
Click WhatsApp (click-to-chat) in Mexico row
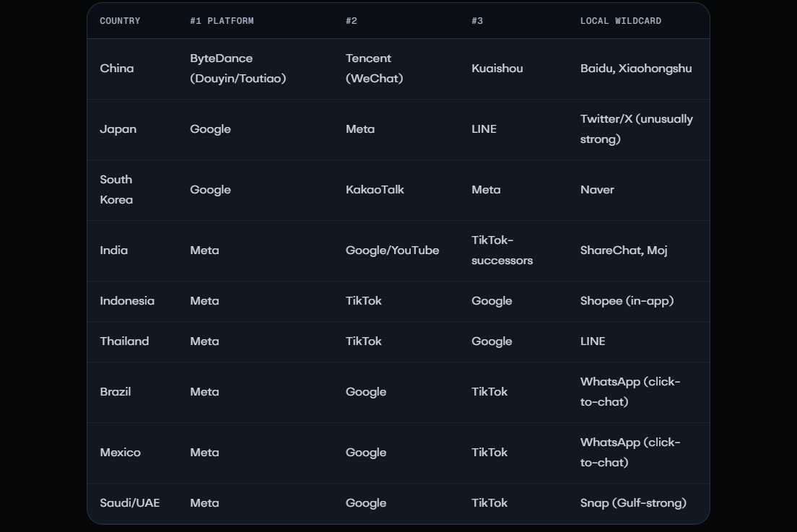tap(630, 453)
